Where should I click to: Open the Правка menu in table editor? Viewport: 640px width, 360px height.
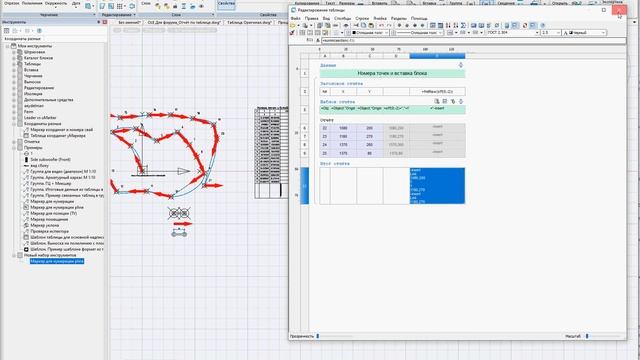click(x=311, y=18)
